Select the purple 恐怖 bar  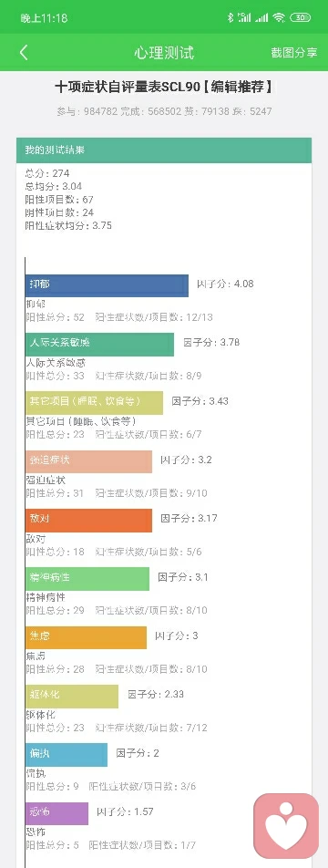pos(56,813)
